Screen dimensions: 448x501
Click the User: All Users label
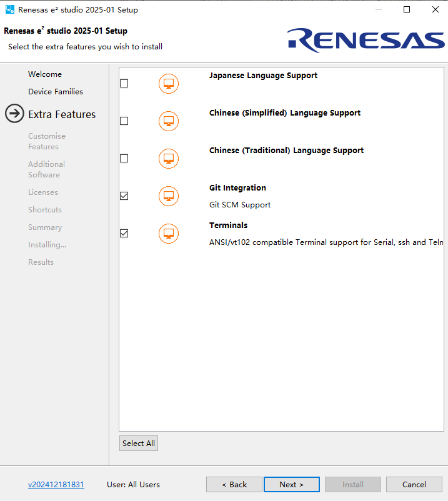click(133, 485)
